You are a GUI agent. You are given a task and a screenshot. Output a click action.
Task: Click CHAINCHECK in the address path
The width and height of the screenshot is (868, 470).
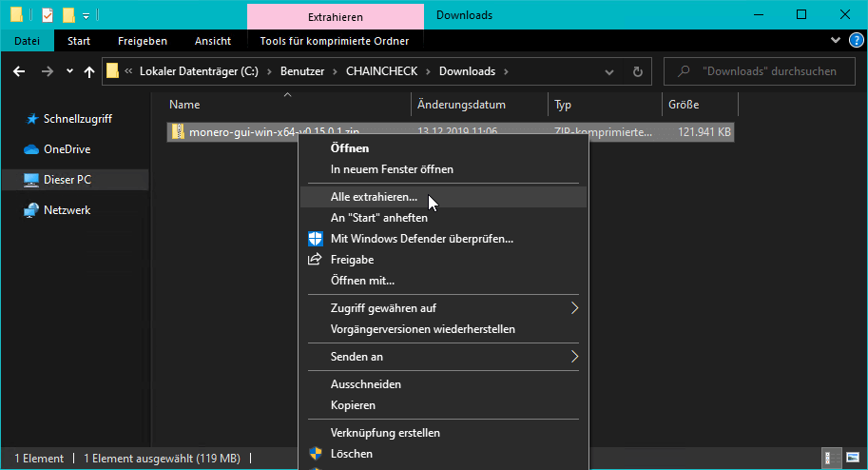(x=381, y=71)
